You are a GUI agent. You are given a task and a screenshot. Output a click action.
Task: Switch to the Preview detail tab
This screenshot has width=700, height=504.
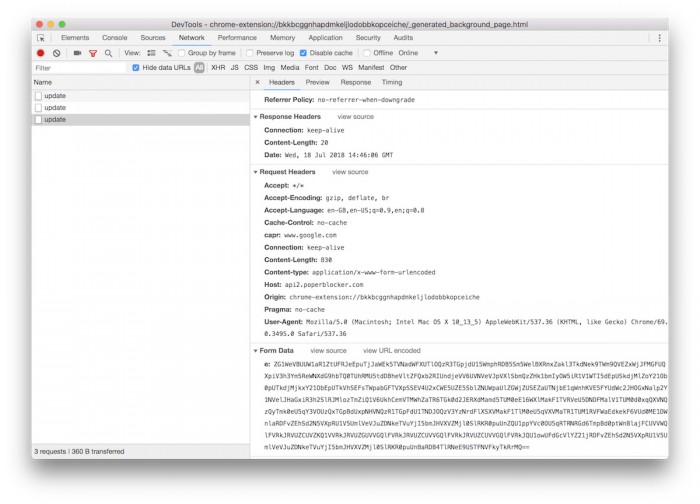(317, 83)
